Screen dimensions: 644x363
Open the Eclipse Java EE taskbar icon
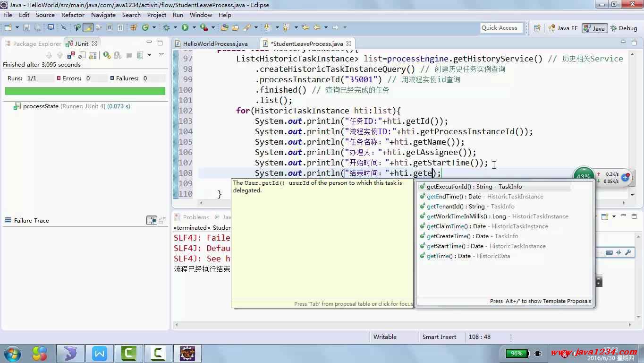[187, 353]
